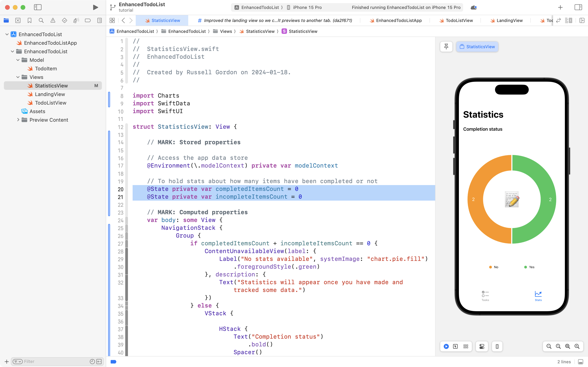588x367 pixels.
Task: Expand the Preview Content folder
Action: pos(18,120)
